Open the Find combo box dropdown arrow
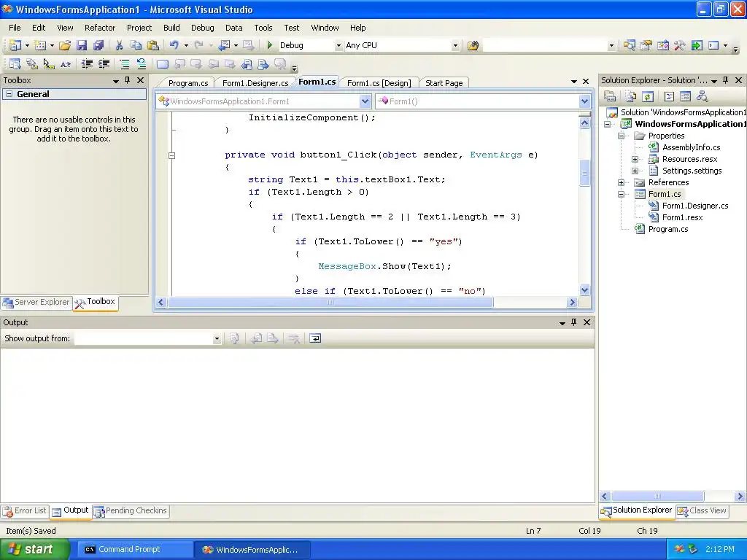Viewport: 747px width, 560px height. tap(611, 46)
